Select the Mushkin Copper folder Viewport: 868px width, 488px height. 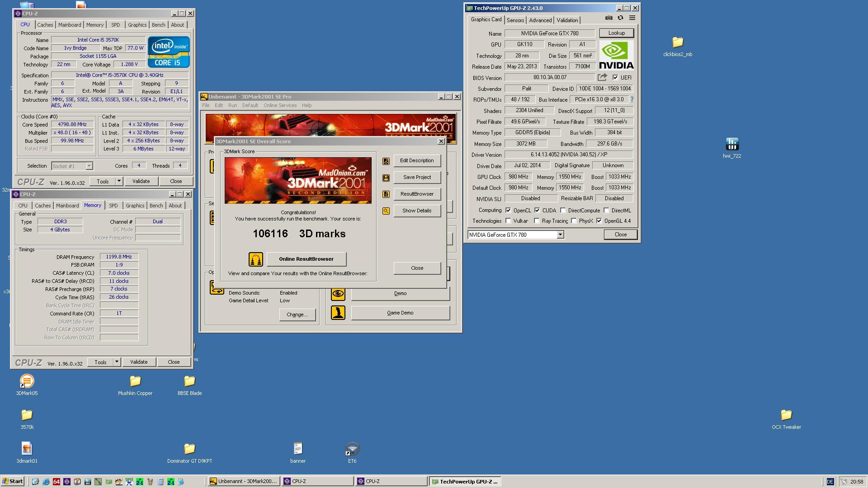(135, 385)
